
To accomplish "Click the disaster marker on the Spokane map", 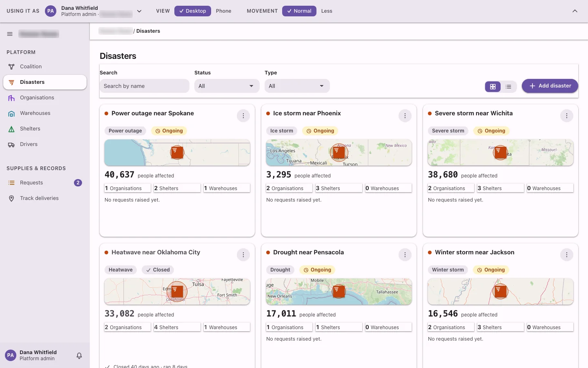I will 177,152.
